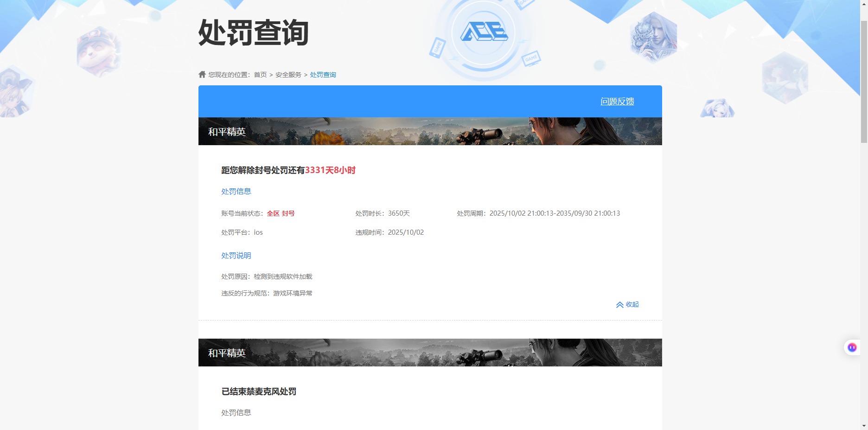Open 安全服务 breadcrumb link
This screenshot has height=430, width=868.
pyautogui.click(x=288, y=75)
